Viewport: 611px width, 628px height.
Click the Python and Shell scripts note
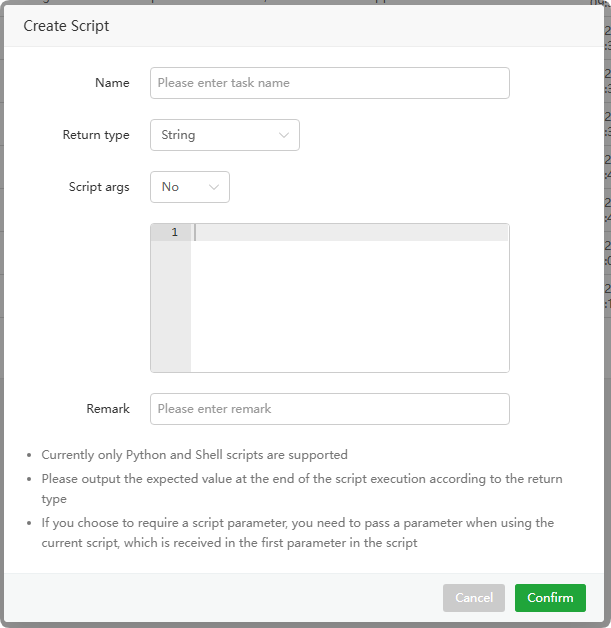tap(195, 455)
